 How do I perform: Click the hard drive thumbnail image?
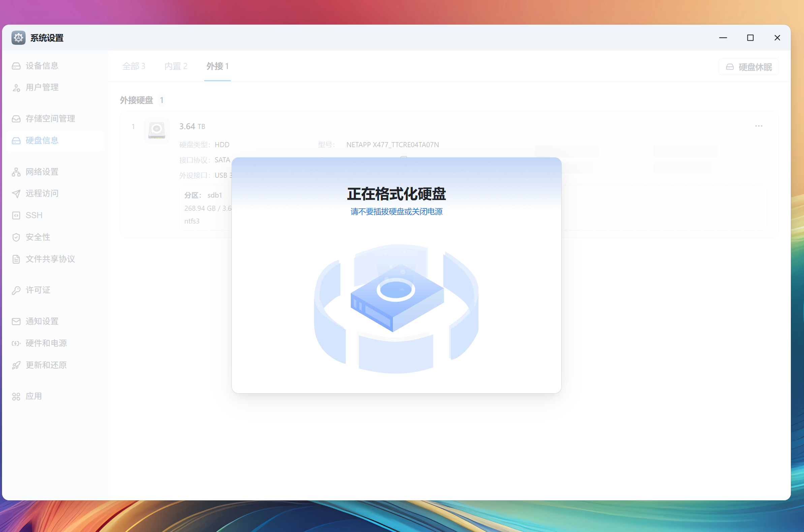[x=157, y=130]
